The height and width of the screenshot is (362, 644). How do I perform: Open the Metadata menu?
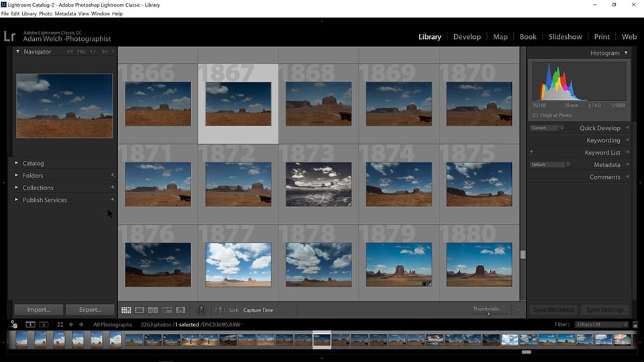65,13
